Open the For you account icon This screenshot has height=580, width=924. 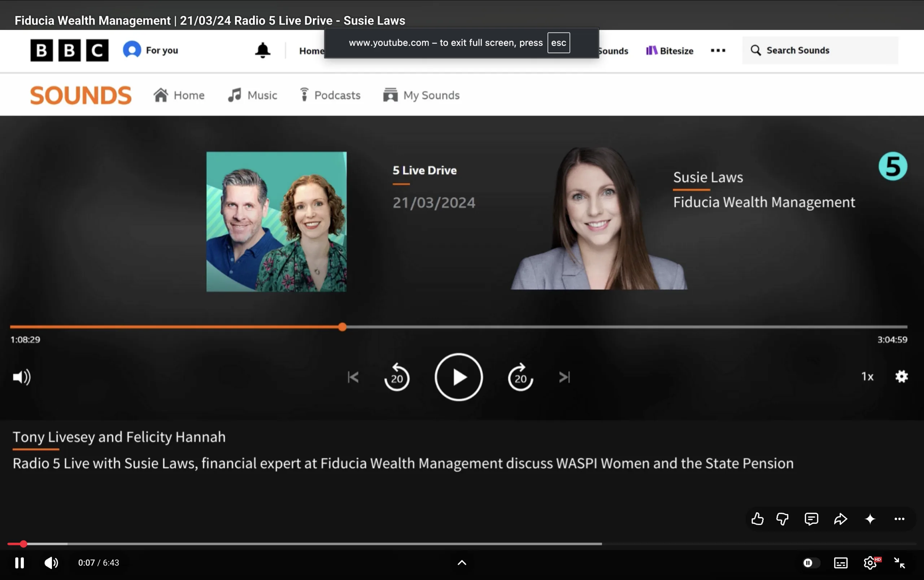click(151, 50)
